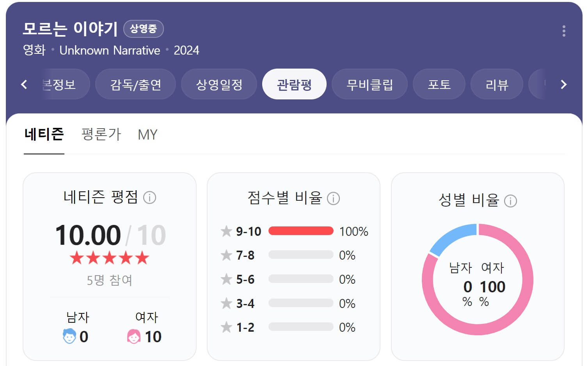This screenshot has height=366, width=588.
Task: Click the star icon beside the 9-10 row
Action: coord(226,231)
